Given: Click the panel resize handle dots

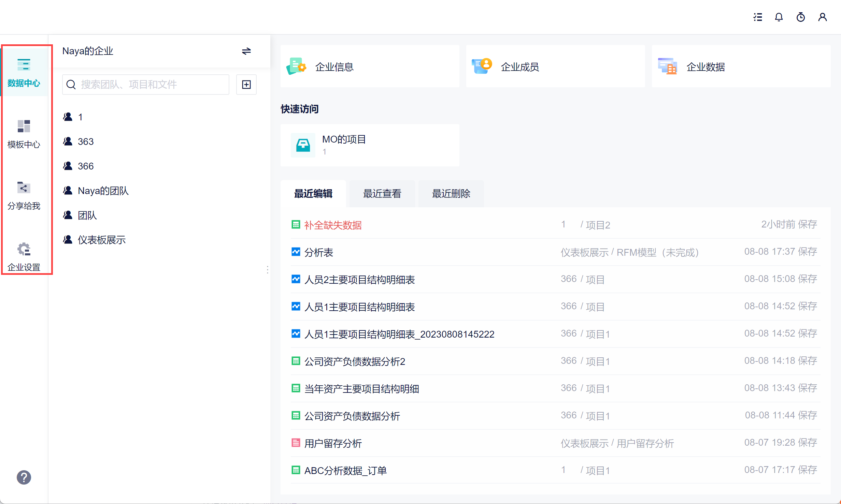Looking at the screenshot, I should click(x=267, y=270).
